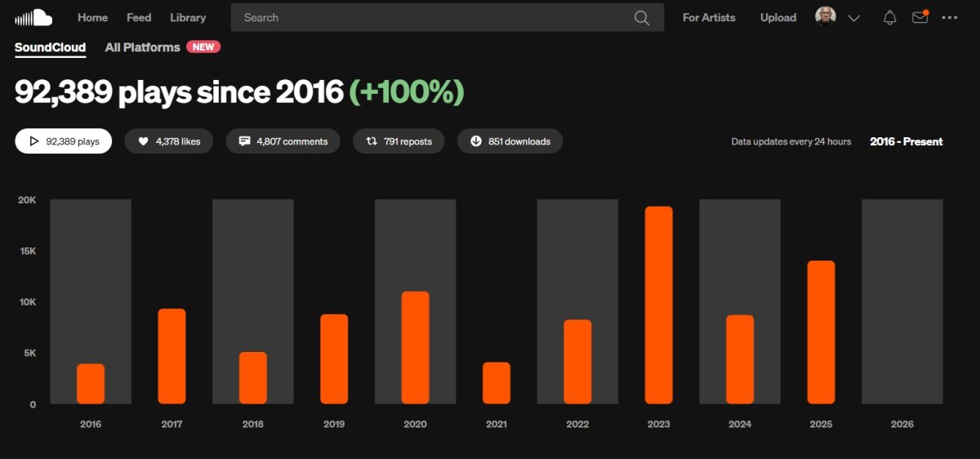The height and width of the screenshot is (459, 980).
Task: Open the three-dot more menu
Action: [x=950, y=17]
